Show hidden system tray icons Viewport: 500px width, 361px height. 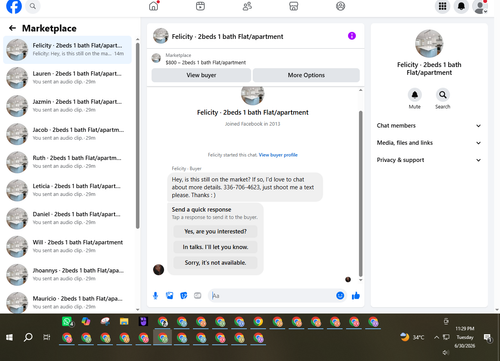[436, 338]
